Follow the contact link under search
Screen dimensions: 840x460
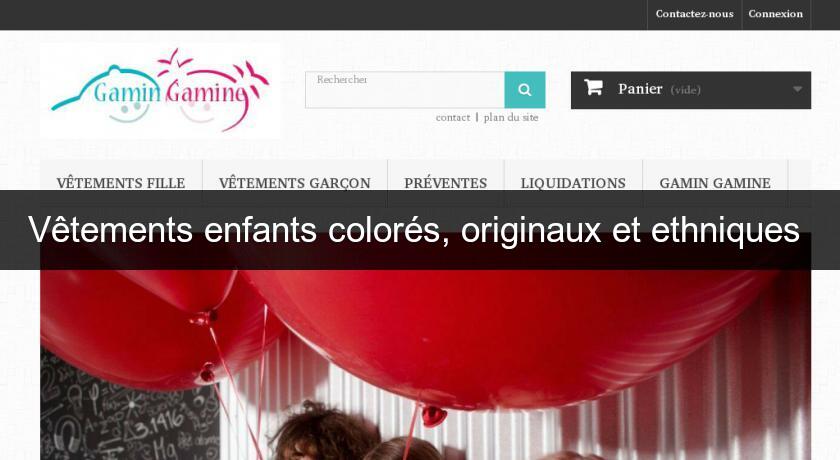(x=453, y=117)
